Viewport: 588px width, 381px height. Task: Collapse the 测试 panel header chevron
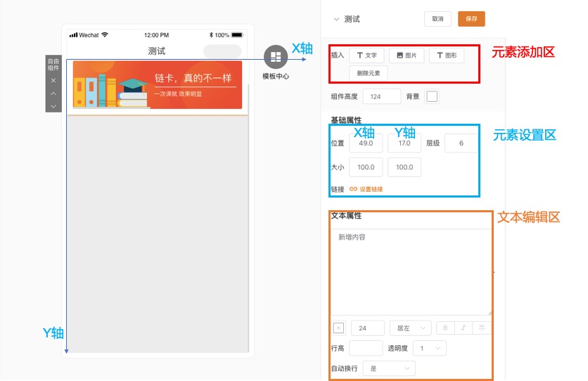(x=336, y=20)
